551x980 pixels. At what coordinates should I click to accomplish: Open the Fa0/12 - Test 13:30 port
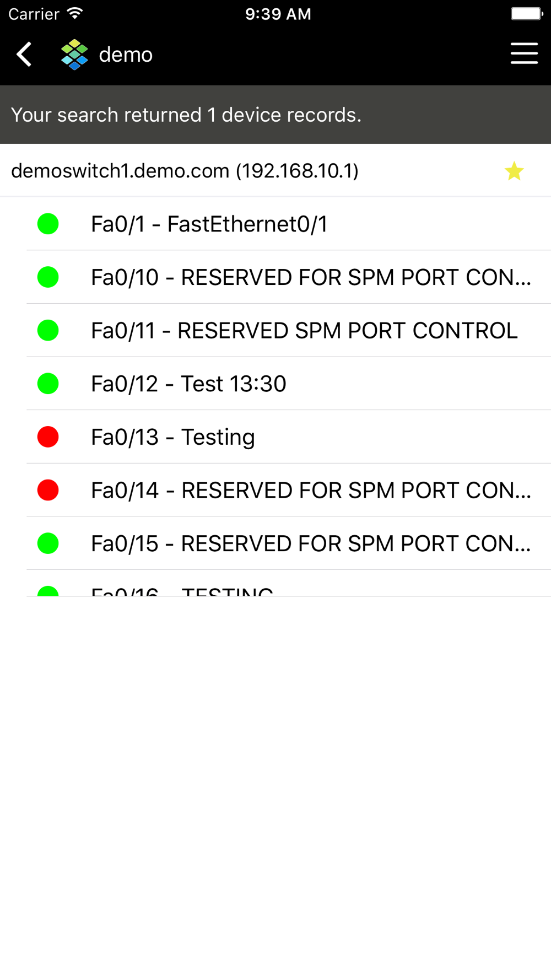(x=188, y=384)
